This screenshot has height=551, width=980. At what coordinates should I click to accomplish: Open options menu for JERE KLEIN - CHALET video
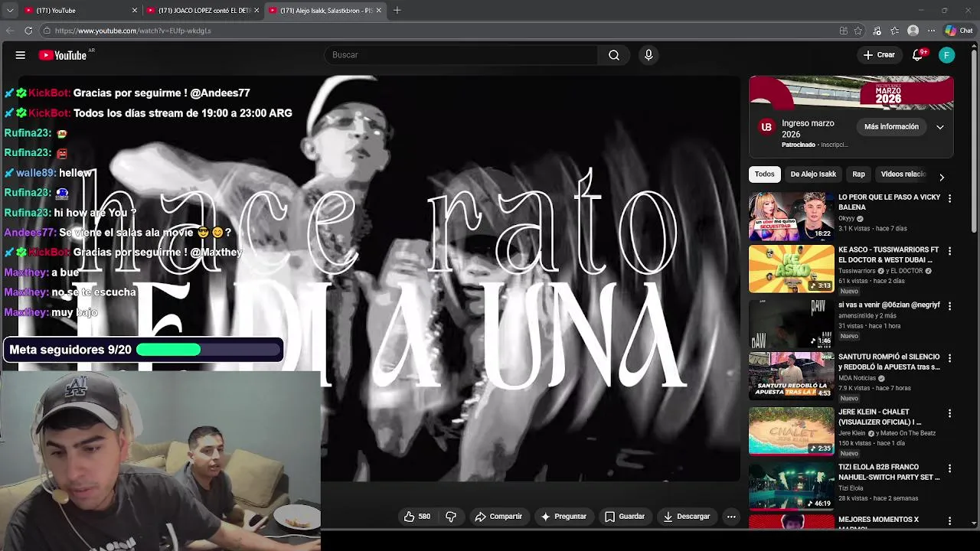click(x=949, y=413)
